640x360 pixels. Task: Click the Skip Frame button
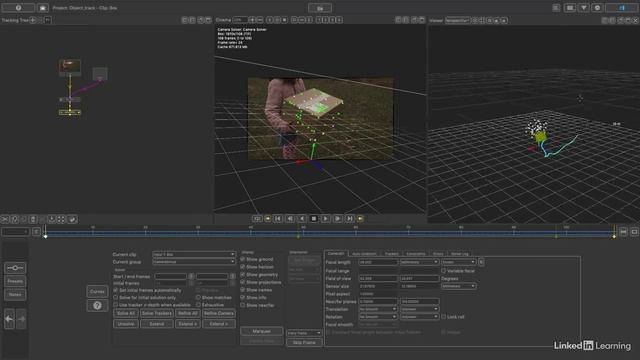click(304, 343)
